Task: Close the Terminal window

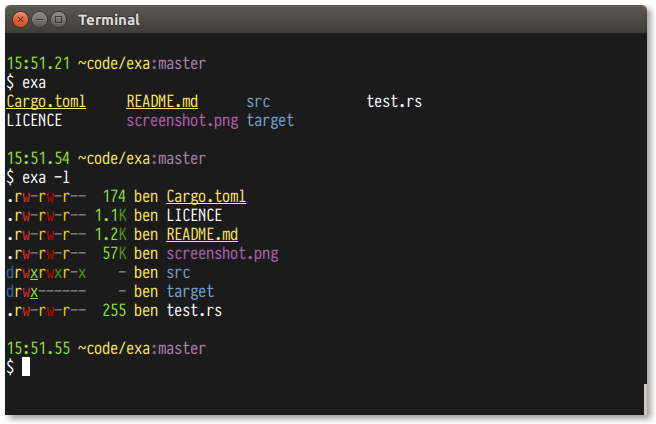Action: tap(21, 19)
